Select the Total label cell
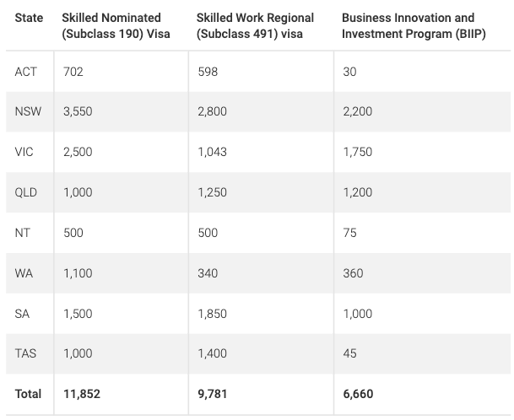Screen dimensions: 514x420 point(28,394)
